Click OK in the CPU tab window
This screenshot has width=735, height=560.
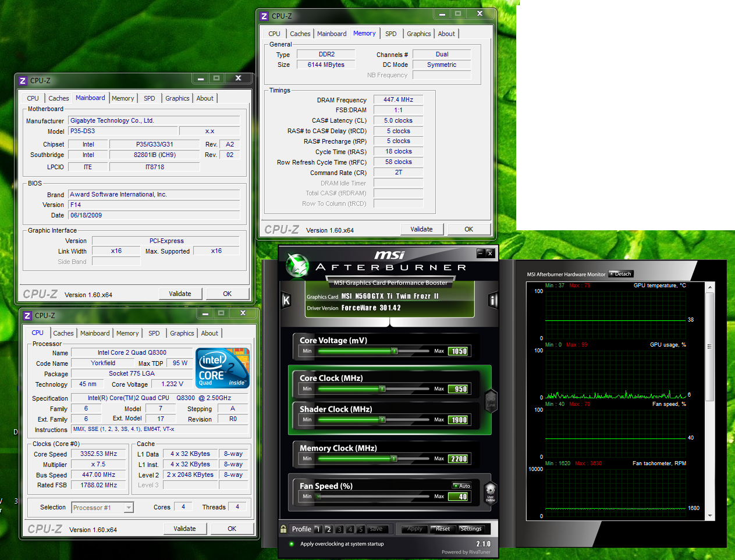coord(232,529)
